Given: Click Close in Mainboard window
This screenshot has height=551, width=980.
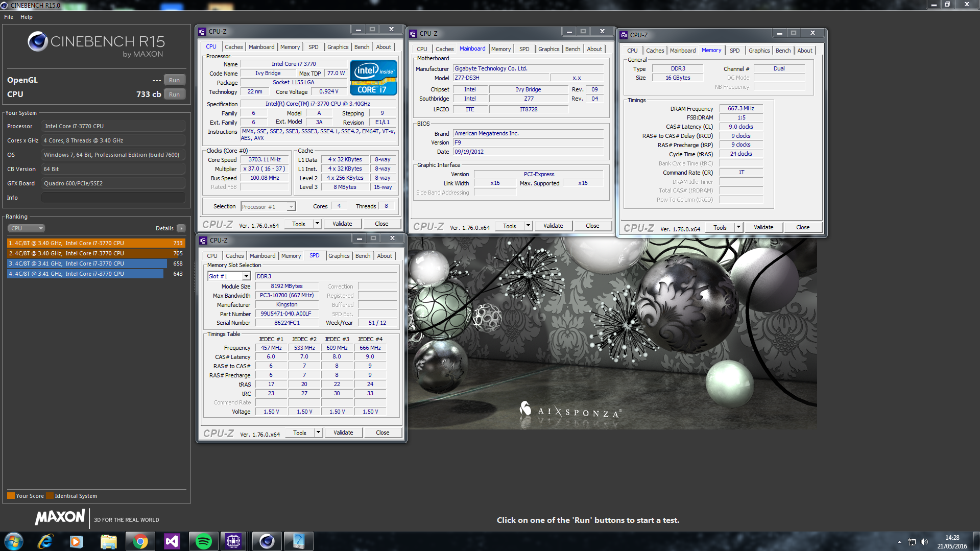Looking at the screenshot, I should point(592,226).
